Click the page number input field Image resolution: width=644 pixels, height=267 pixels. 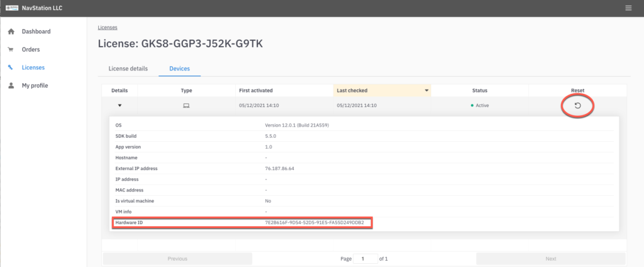pos(365,259)
